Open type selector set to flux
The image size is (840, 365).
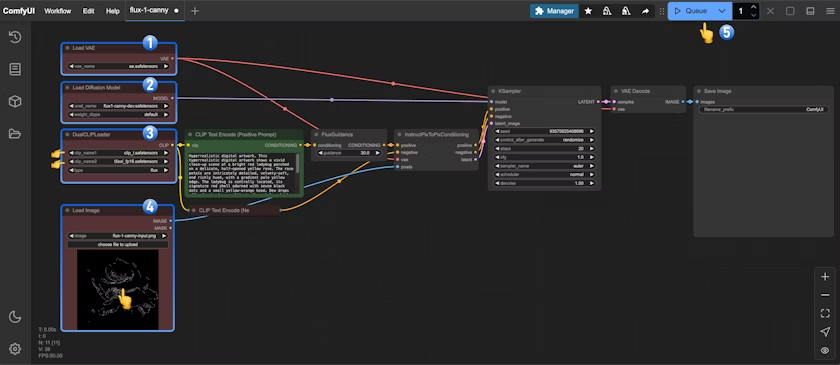[118, 170]
